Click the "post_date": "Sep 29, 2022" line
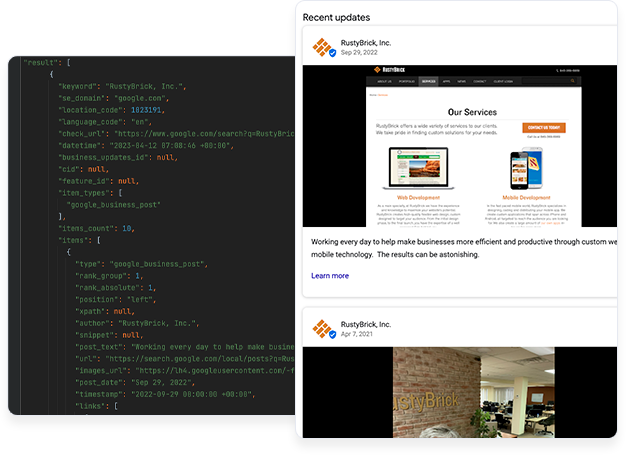The image size is (626, 455). pyautogui.click(x=135, y=382)
